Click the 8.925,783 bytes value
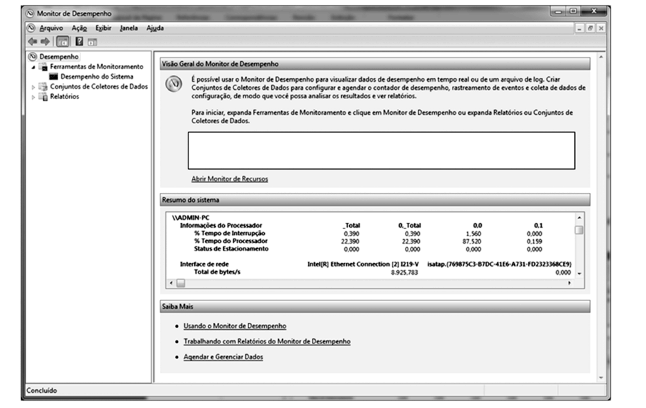646x408 pixels. [404, 272]
